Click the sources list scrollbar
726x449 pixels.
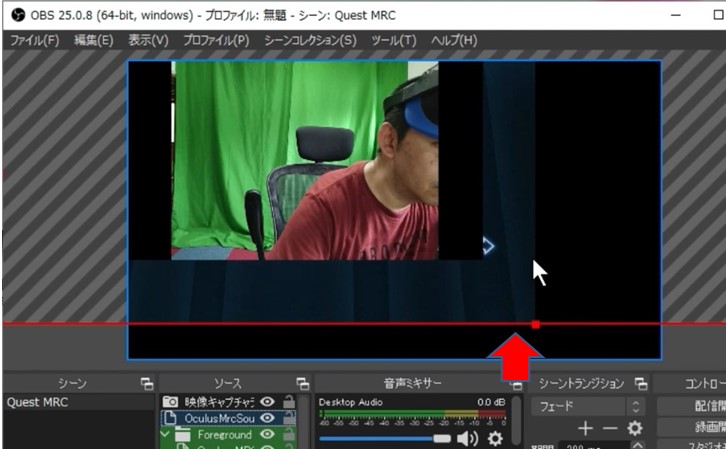pyautogui.click(x=304, y=421)
